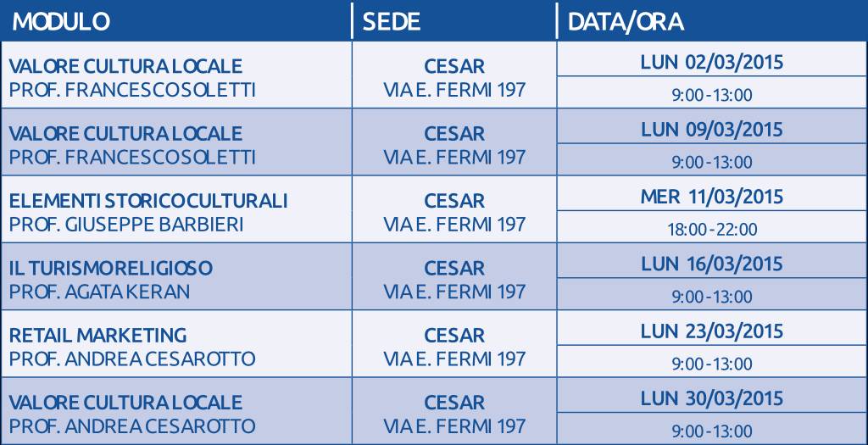This screenshot has height=445, width=868.
Task: Click Il Turismo Religioso module title
Action: [x=111, y=269]
